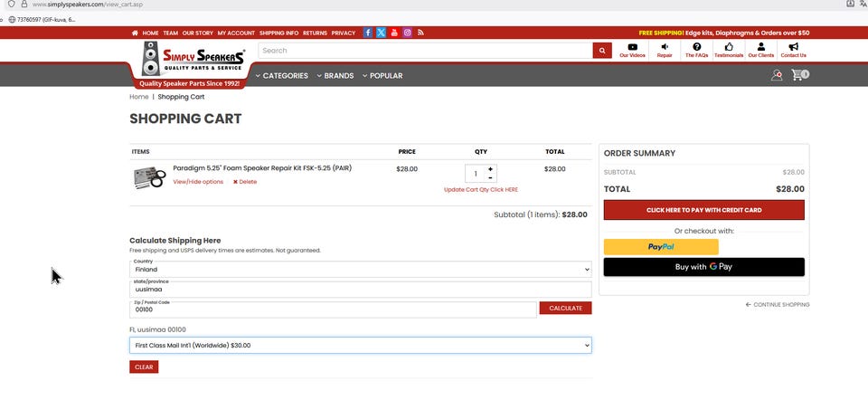This screenshot has height=400, width=868.
Task: Open the YouTube social icon
Action: click(394, 33)
